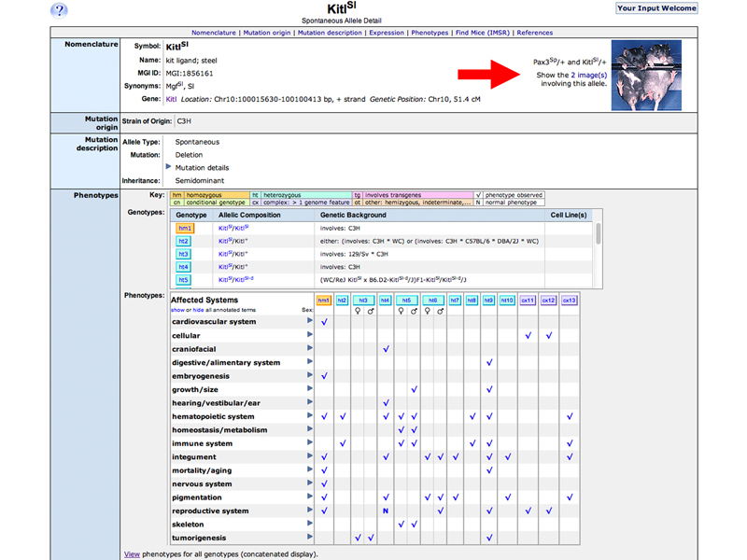Screen dimensions: 747x560
Task: Expand digestive/alimentary system row
Action: [310, 361]
